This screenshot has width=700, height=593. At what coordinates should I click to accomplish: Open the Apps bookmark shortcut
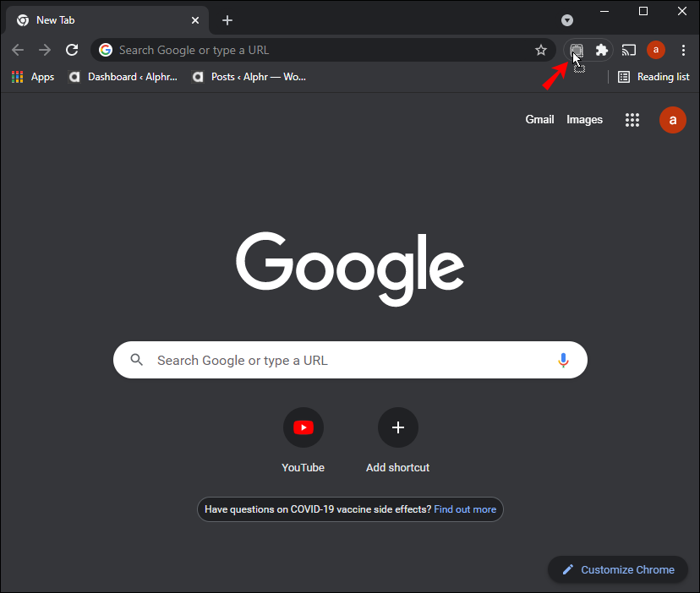tap(33, 77)
